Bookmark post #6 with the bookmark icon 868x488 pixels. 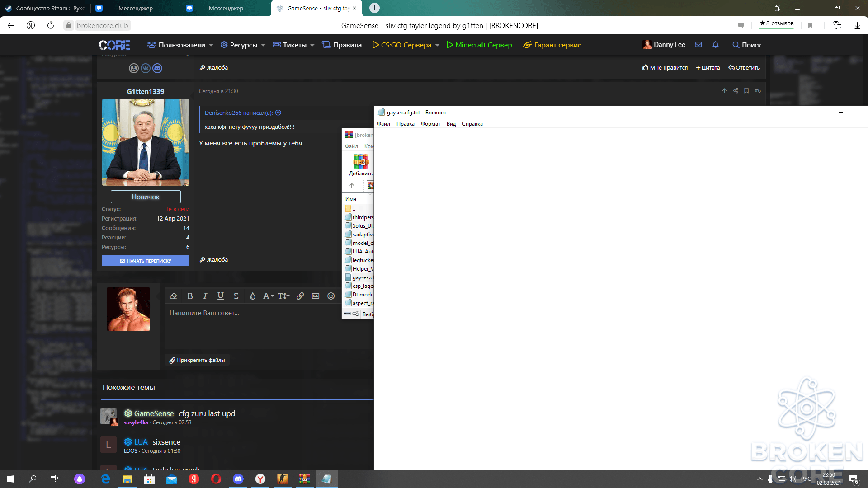pos(746,91)
